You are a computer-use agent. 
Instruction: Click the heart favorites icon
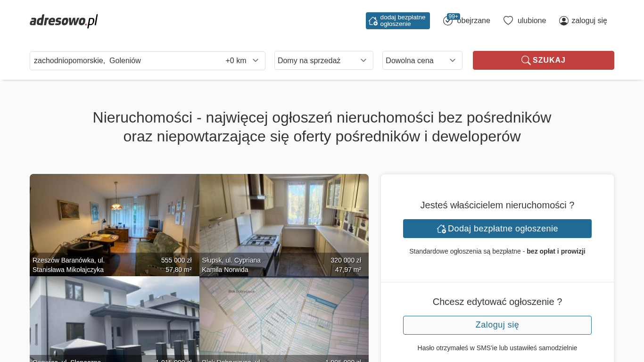pyautogui.click(x=508, y=21)
